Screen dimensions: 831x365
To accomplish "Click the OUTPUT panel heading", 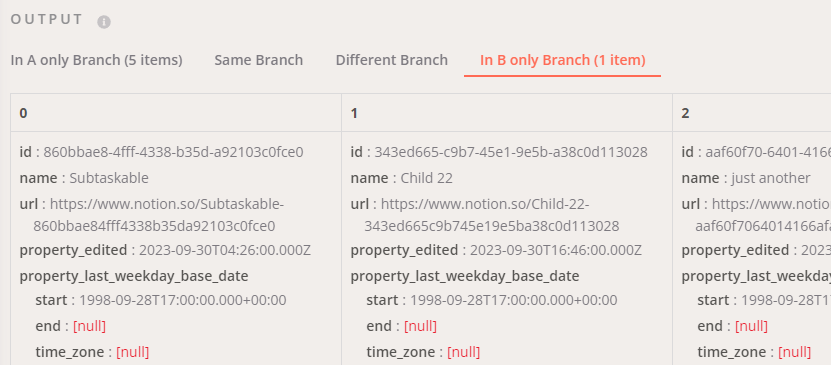I will [x=47, y=20].
